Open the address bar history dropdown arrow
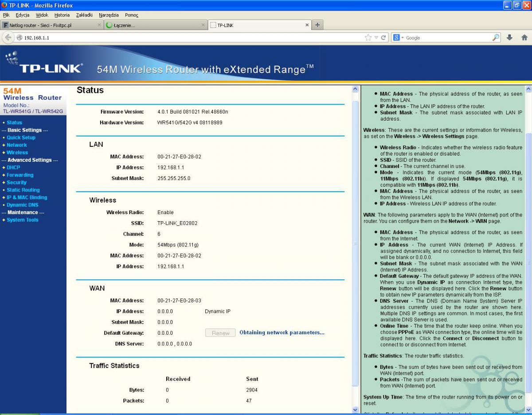532x415 pixels. point(376,38)
